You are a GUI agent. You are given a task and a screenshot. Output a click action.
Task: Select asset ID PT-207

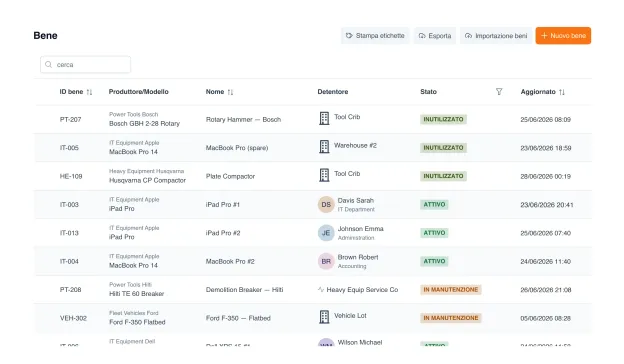(x=70, y=119)
